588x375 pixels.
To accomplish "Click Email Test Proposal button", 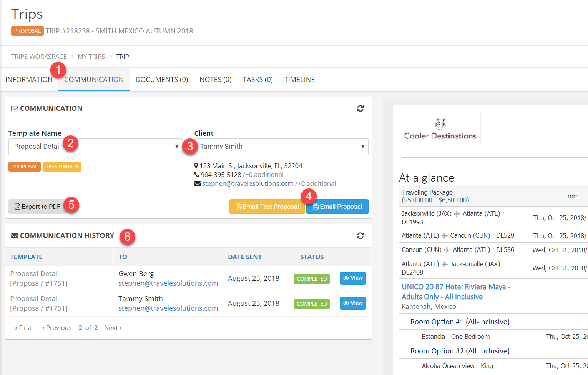I will (x=267, y=207).
